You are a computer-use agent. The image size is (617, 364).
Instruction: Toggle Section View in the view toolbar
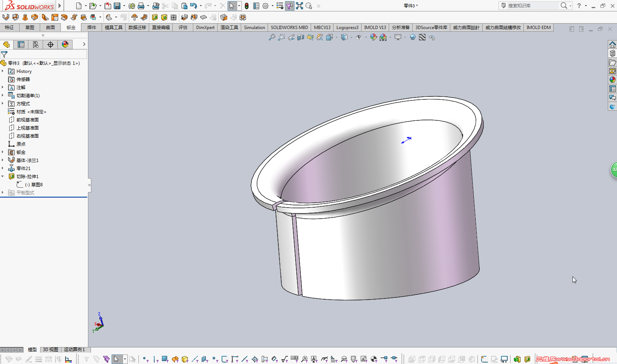point(301,37)
